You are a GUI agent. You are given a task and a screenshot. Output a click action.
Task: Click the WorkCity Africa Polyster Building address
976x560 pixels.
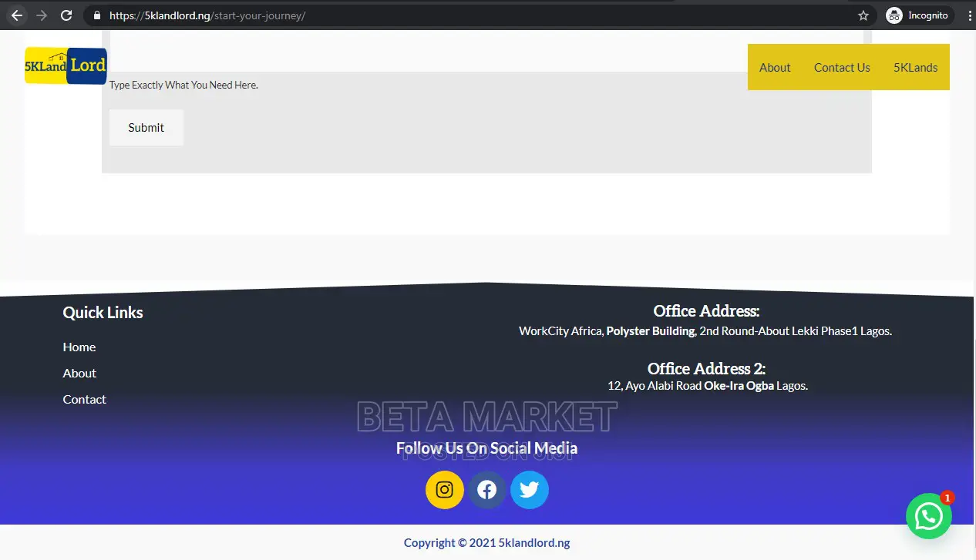[705, 331]
